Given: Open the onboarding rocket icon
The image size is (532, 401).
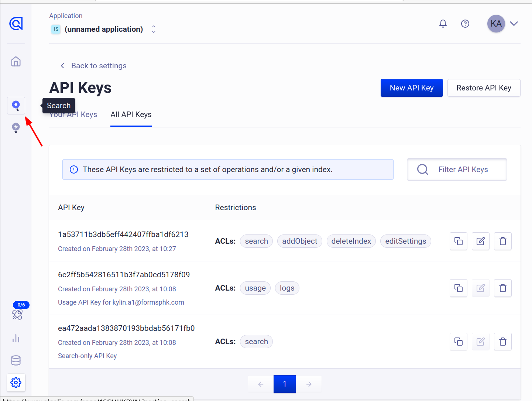Looking at the screenshot, I should (17, 315).
